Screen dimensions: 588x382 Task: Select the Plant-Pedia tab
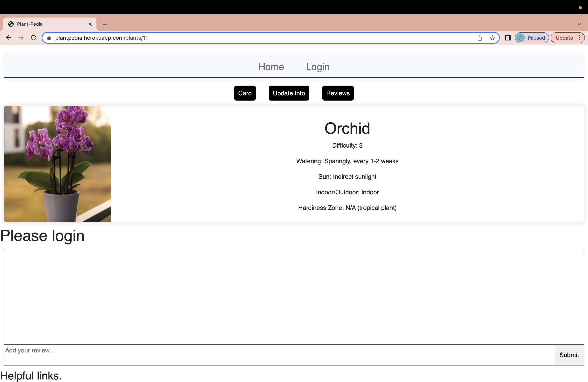pyautogui.click(x=49, y=24)
